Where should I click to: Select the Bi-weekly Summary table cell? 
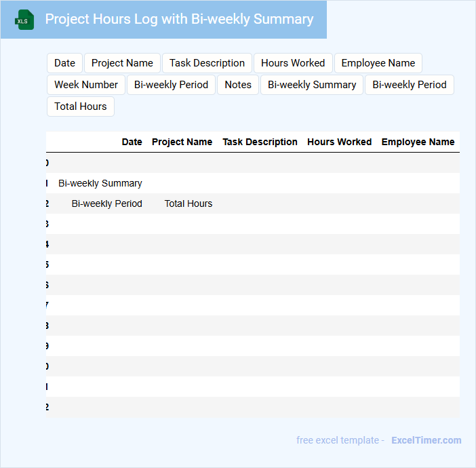[100, 183]
